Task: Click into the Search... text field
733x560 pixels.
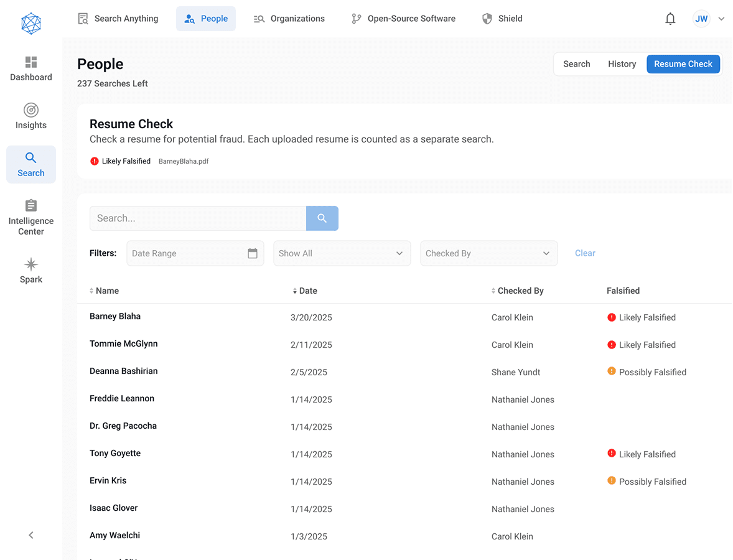Action: [198, 218]
